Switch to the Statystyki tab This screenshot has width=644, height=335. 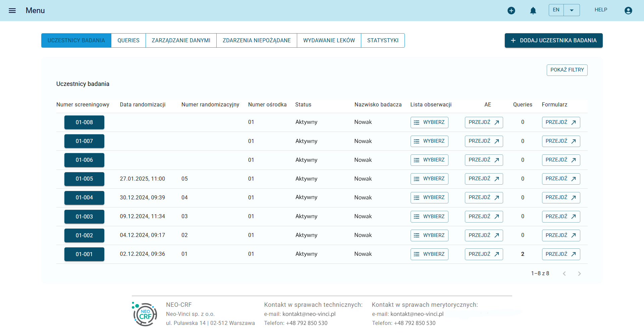[x=383, y=40]
